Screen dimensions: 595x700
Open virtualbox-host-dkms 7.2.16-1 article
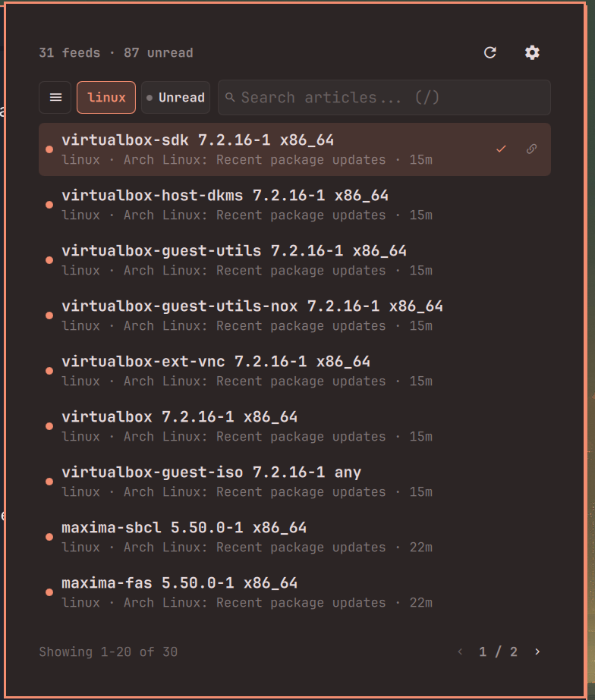pos(294,205)
